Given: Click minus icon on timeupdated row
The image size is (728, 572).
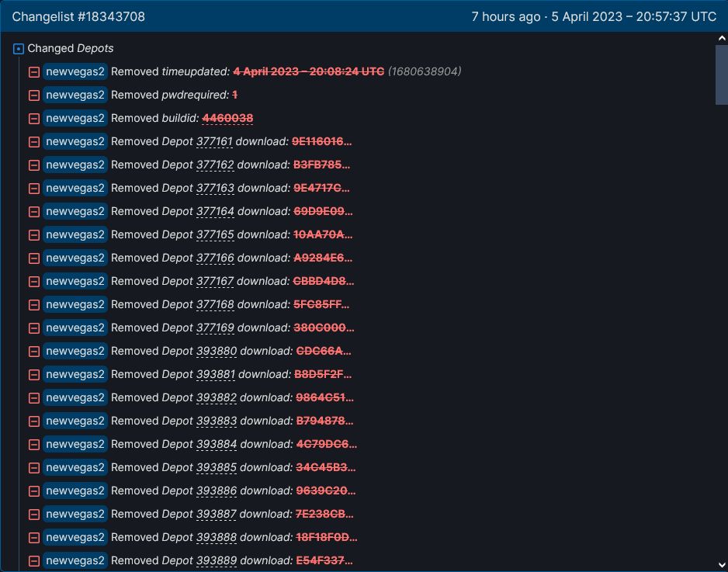Looking at the screenshot, I should [x=34, y=72].
